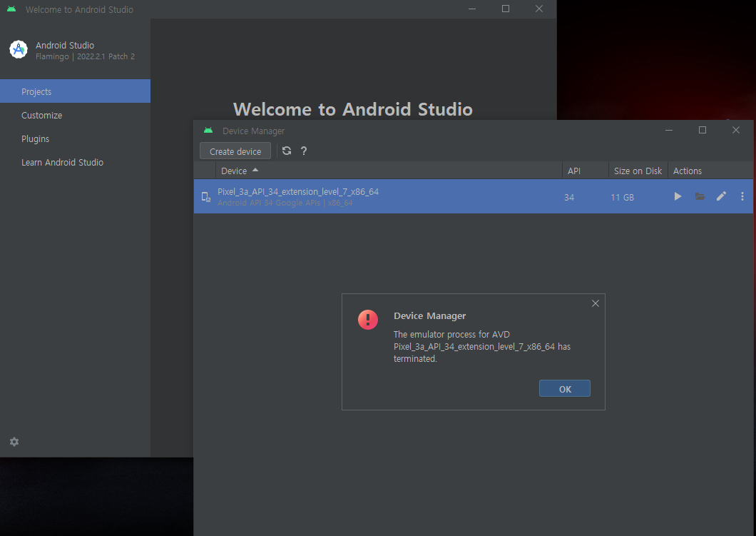Screen dimensions: 756x536
Task: Open settings gear in Welcome window
Action: (x=14, y=442)
